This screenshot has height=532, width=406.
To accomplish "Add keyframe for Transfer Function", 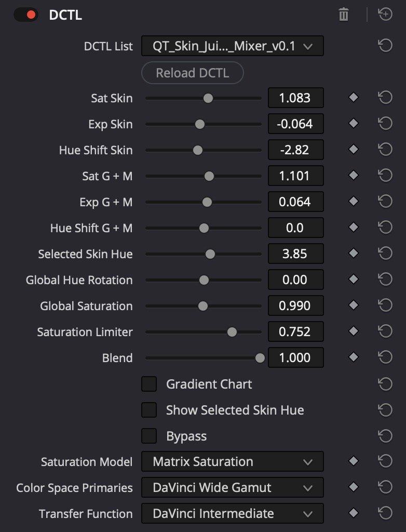I will click(354, 513).
